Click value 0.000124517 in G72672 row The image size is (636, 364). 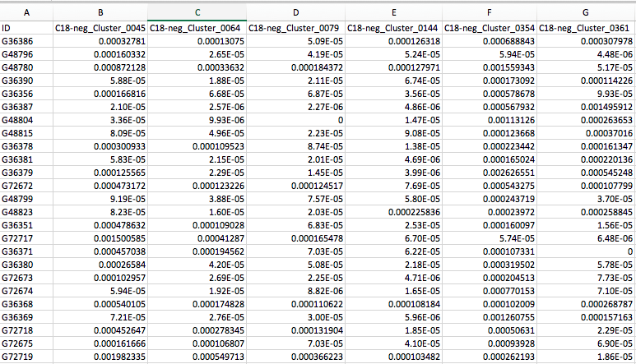coord(295,186)
